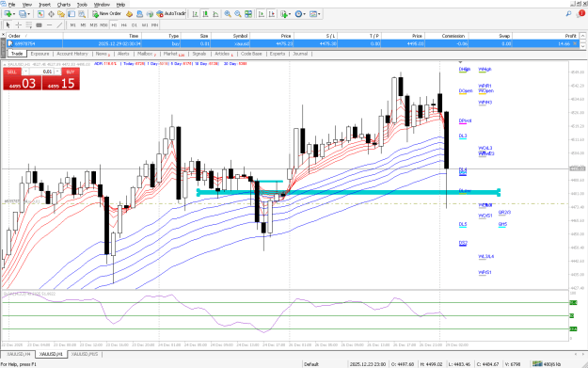The height and width of the screenshot is (368, 588).
Task: Close order 69978754 with its x button
Action: pyautogui.click(x=575, y=43)
